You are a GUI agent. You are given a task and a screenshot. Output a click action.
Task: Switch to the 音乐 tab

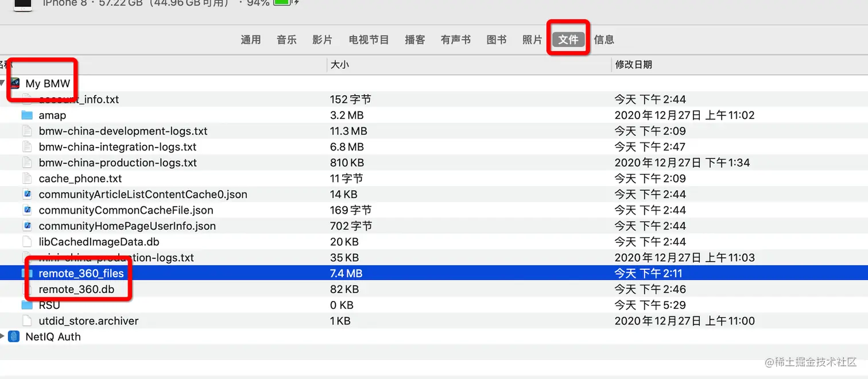coord(286,40)
